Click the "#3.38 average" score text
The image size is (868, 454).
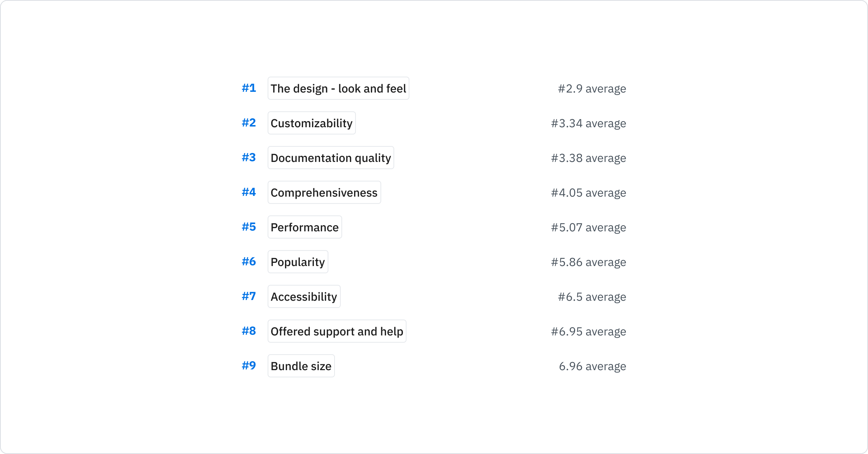588,158
